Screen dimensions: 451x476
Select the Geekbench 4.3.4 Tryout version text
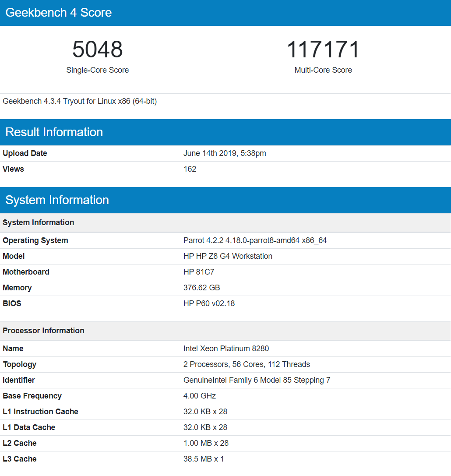(x=80, y=101)
